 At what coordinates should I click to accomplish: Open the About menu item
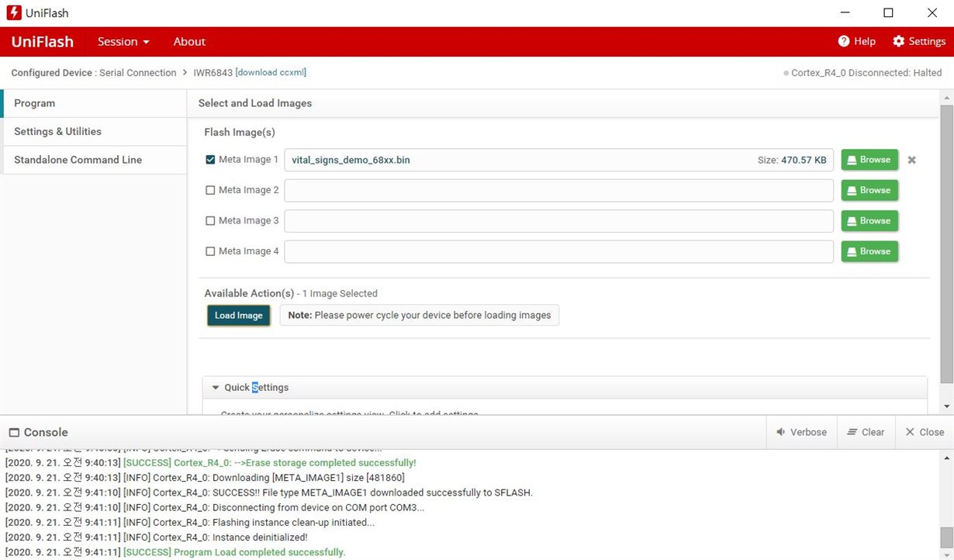pos(189,42)
